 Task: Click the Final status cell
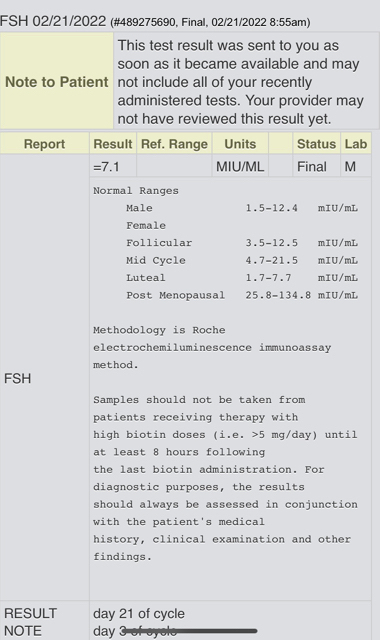click(x=312, y=167)
